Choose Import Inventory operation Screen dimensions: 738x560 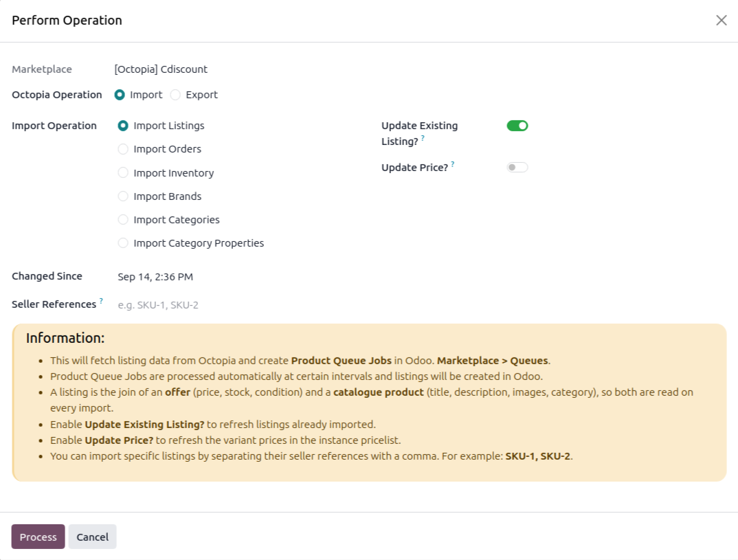[x=123, y=172]
